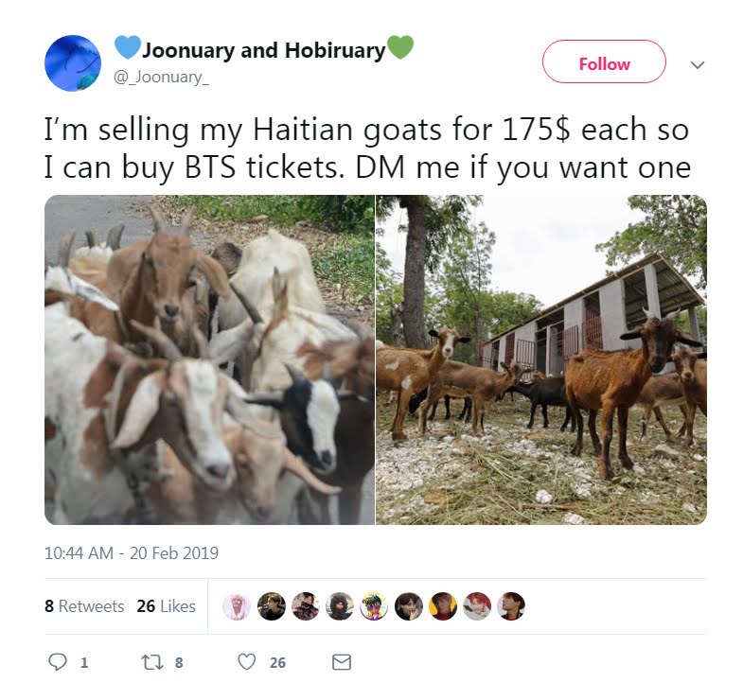Viewport: 743px width, 700px height.
Task: Expand tweet options chevron next to Follow
Action: [x=697, y=64]
